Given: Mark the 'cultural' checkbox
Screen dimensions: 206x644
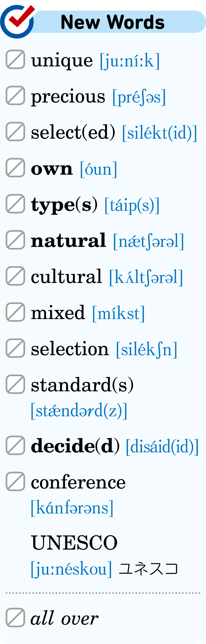Looking at the screenshot, I should 16,276.
